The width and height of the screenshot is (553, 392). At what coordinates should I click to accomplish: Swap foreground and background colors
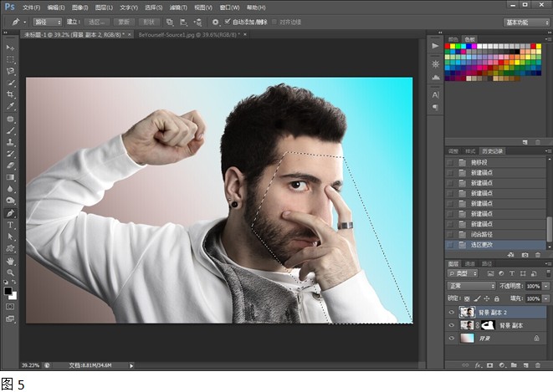click(x=13, y=282)
